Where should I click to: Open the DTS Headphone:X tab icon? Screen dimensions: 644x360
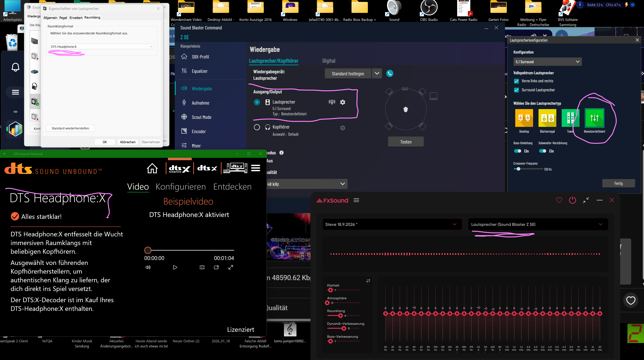[x=180, y=168]
